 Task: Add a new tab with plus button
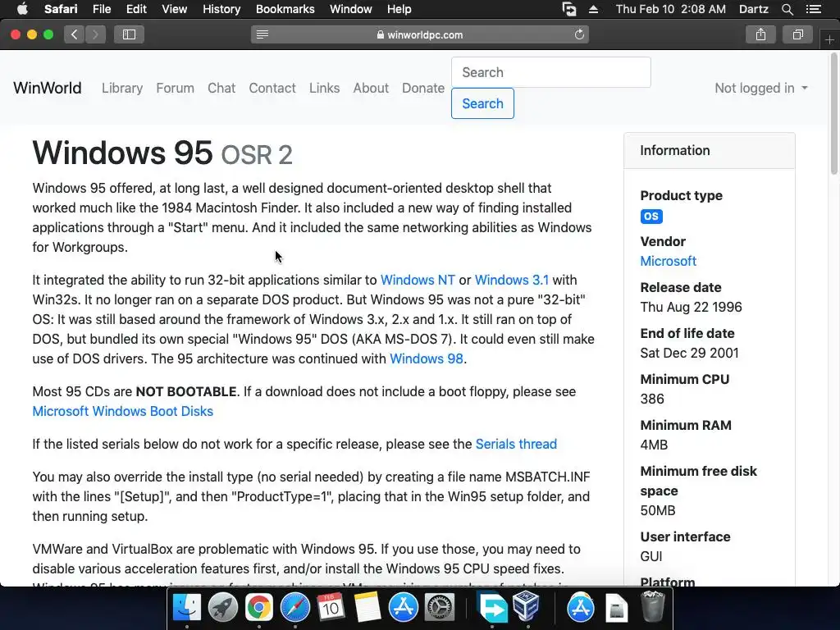click(829, 40)
